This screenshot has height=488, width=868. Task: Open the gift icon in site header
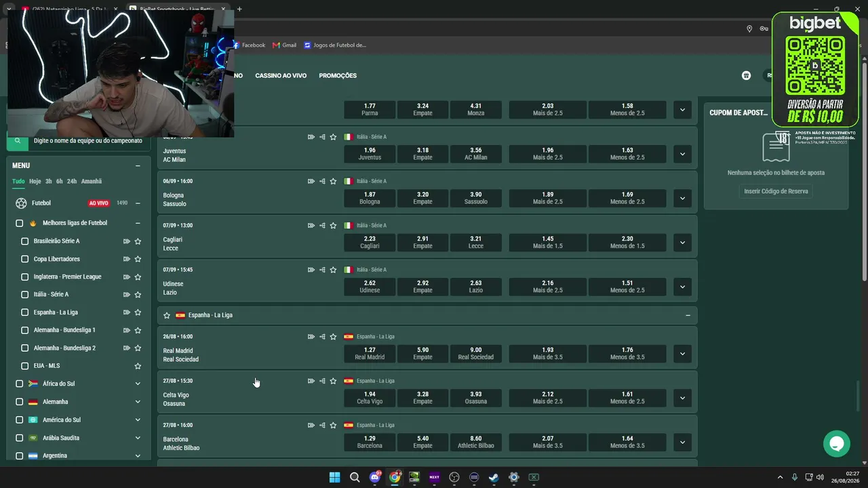pos(746,76)
